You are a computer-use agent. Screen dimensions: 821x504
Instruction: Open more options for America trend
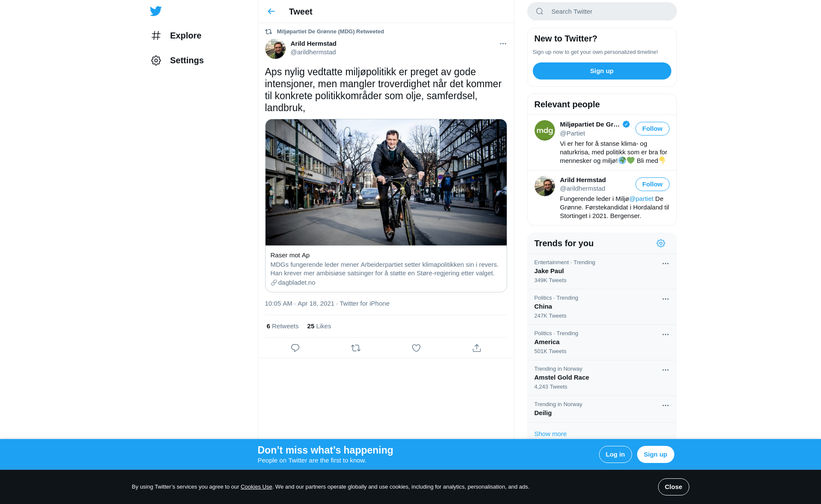(665, 335)
